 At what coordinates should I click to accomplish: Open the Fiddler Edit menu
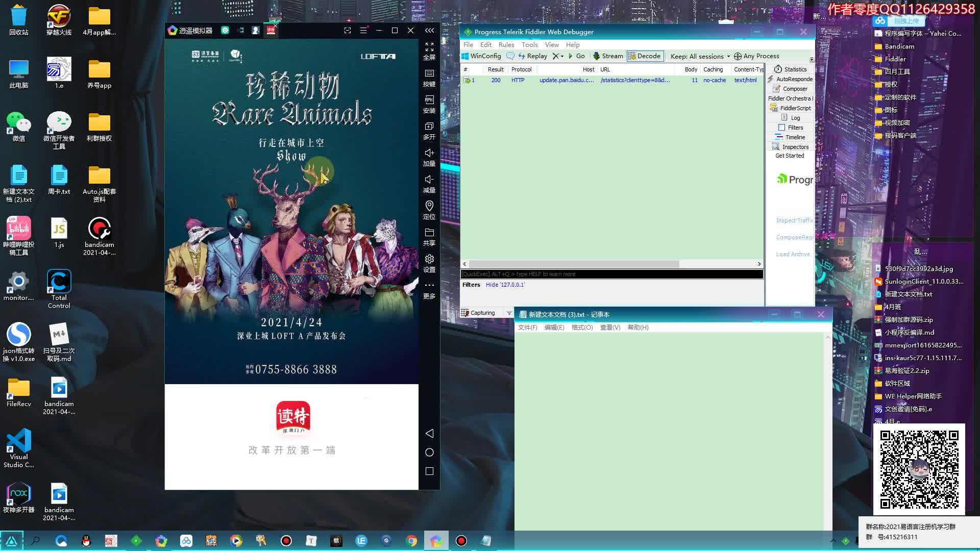click(x=486, y=45)
